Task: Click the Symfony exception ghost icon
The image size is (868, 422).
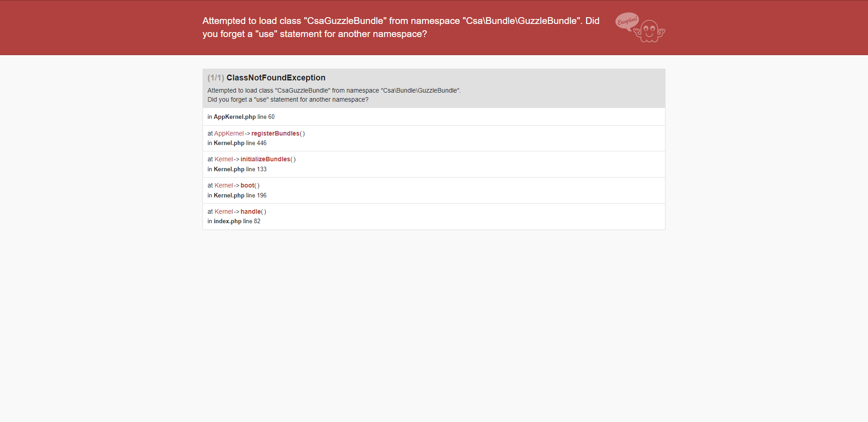Action: click(x=640, y=28)
